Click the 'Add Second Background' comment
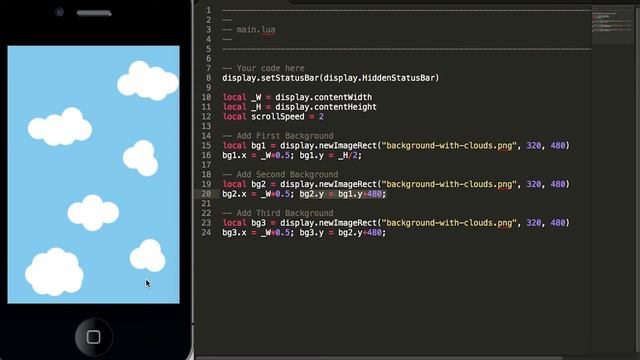The width and height of the screenshot is (640, 360). tap(287, 175)
